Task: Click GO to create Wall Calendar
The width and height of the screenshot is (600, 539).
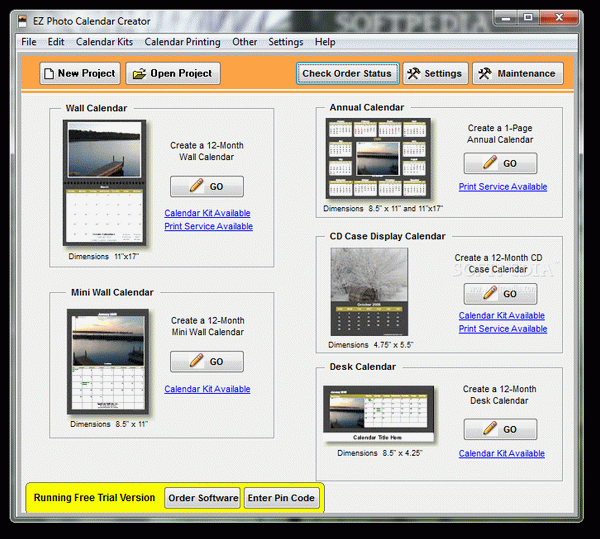Action: pos(207,186)
